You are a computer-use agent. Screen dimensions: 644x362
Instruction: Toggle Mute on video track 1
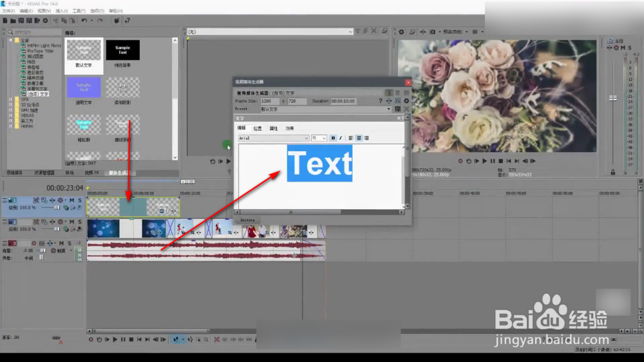coord(72,200)
